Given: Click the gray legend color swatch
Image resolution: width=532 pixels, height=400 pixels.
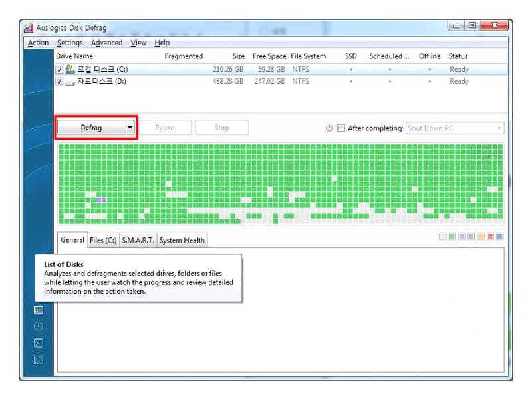Looking at the screenshot, I should (x=471, y=237).
